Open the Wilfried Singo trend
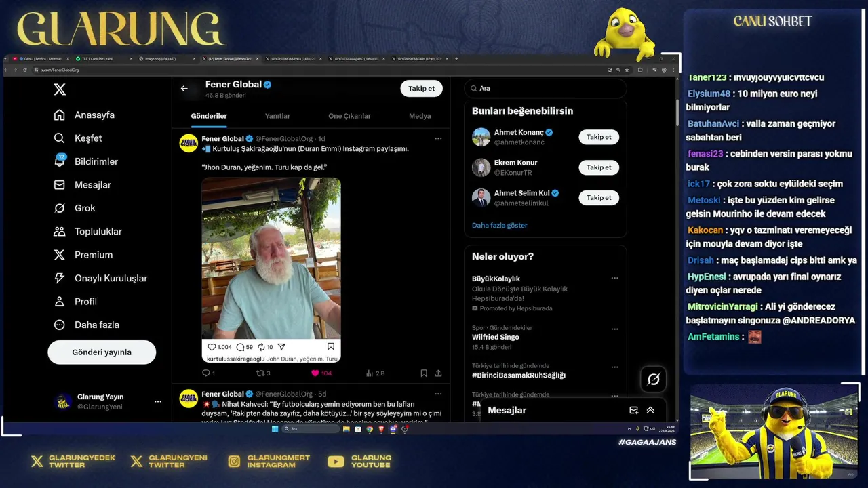Viewport: 868px width, 488px height. [496, 337]
